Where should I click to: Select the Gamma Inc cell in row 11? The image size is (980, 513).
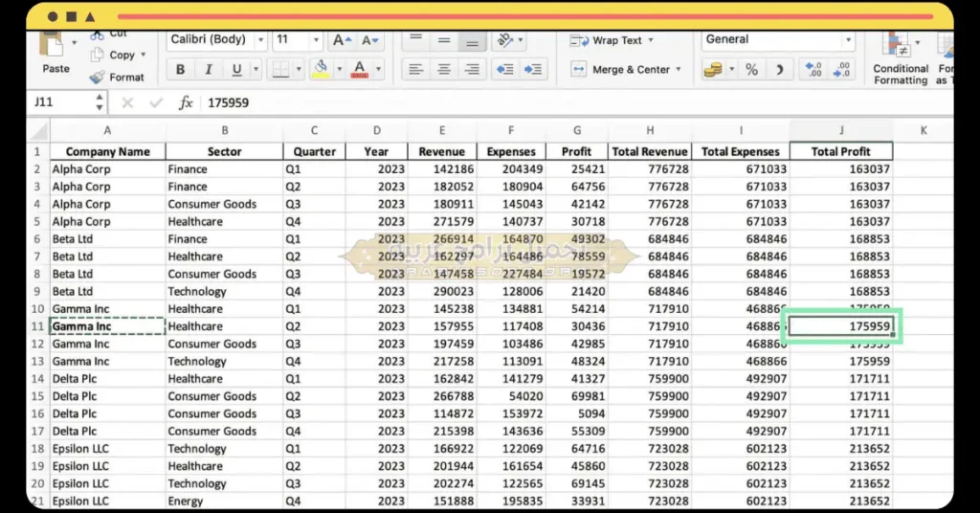coord(107,326)
